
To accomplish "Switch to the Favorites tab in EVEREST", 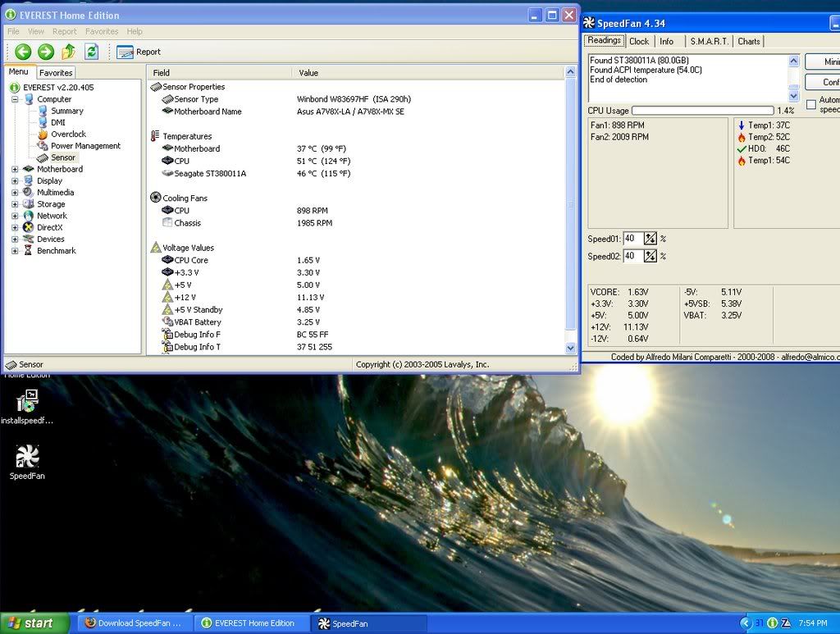I will point(56,73).
